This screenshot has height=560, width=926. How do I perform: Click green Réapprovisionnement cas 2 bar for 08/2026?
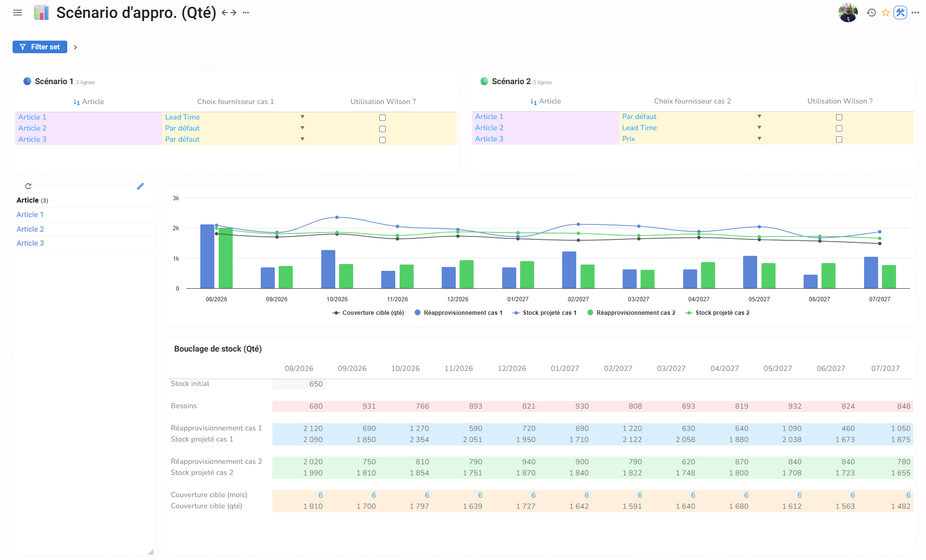point(225,258)
